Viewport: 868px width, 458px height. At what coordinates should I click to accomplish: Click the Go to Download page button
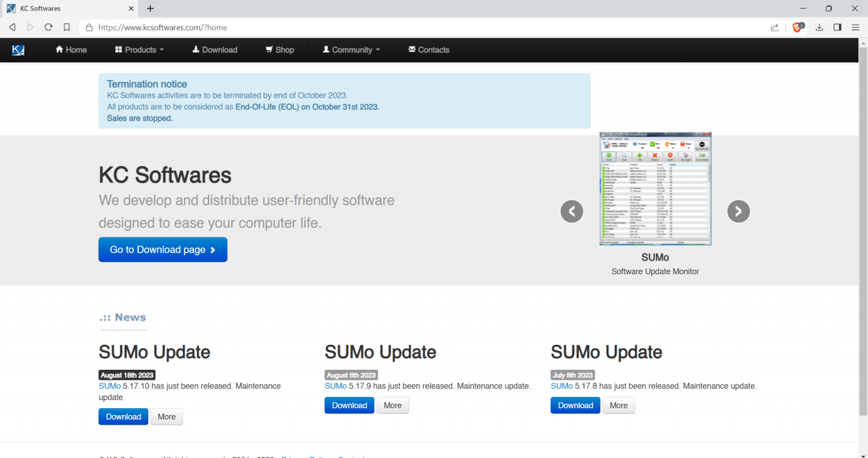[163, 249]
